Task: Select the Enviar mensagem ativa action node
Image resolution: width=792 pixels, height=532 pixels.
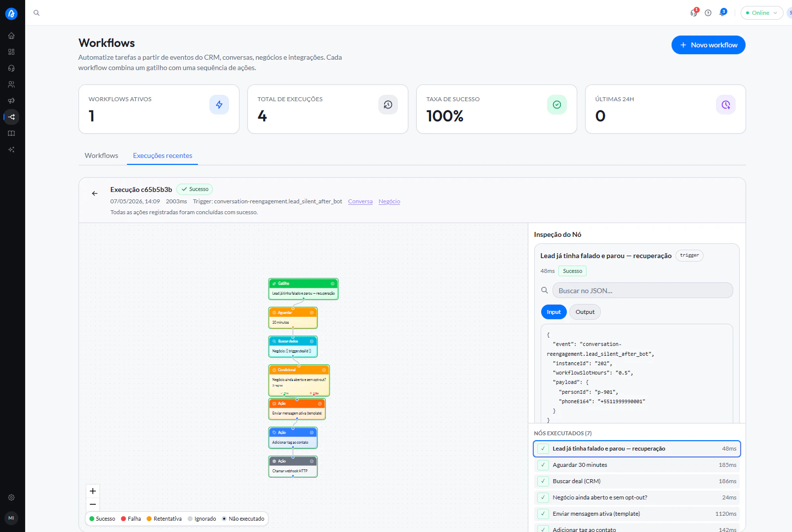Action: [x=297, y=409]
